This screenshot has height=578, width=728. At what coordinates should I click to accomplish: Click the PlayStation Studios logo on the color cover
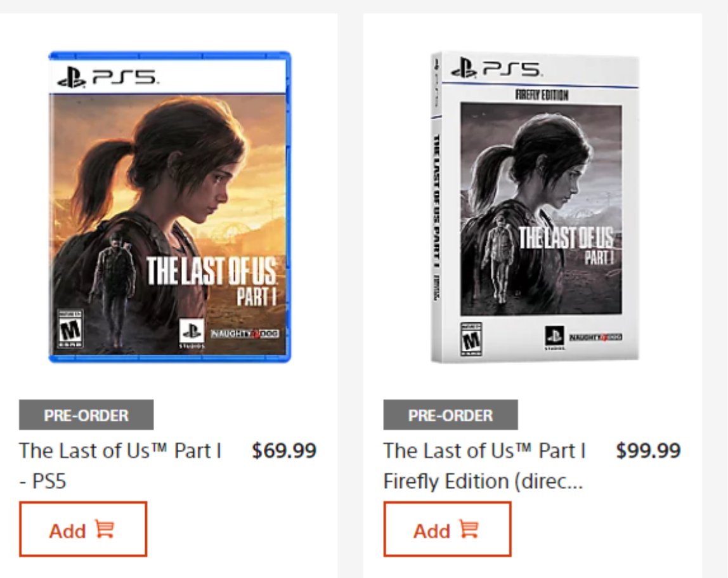point(192,332)
